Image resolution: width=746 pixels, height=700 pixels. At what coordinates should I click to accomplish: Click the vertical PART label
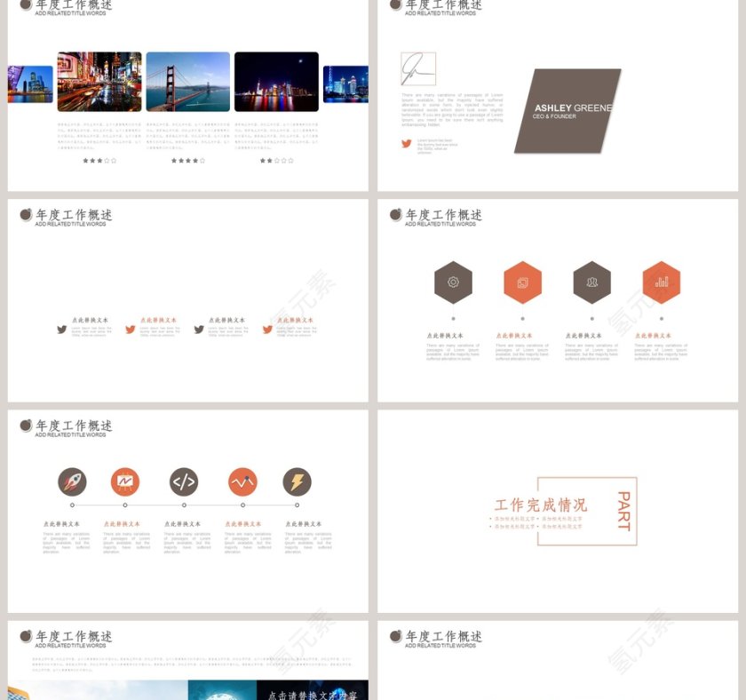623,511
